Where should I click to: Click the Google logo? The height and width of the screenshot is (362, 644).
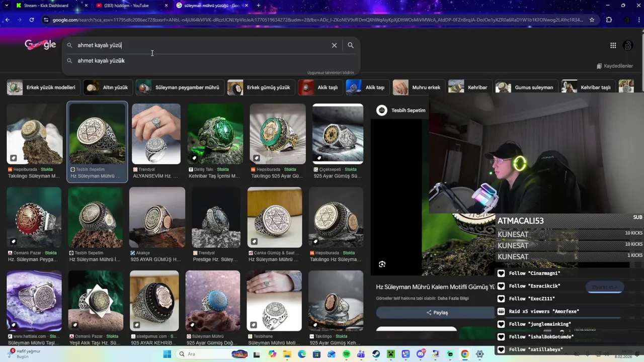coord(40,45)
